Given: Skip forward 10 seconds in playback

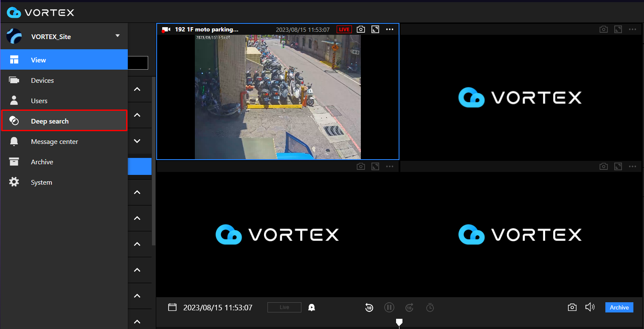Looking at the screenshot, I should tap(409, 307).
